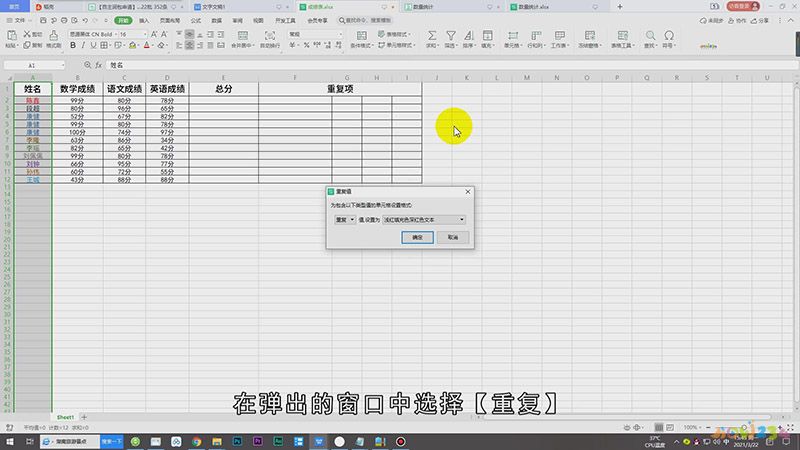The width and height of the screenshot is (800, 450).
Task: Click the cell borders icon
Action: pos(104,45)
